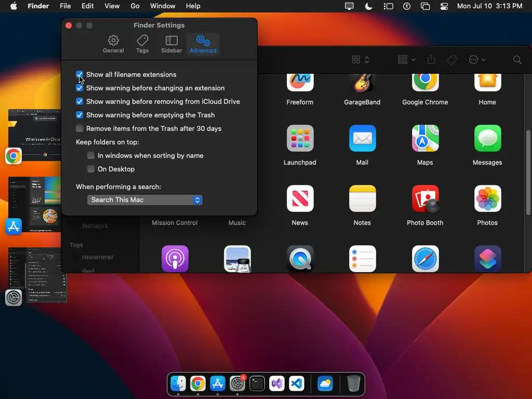Toggle Focus moon icon in menu bar

pos(368,6)
